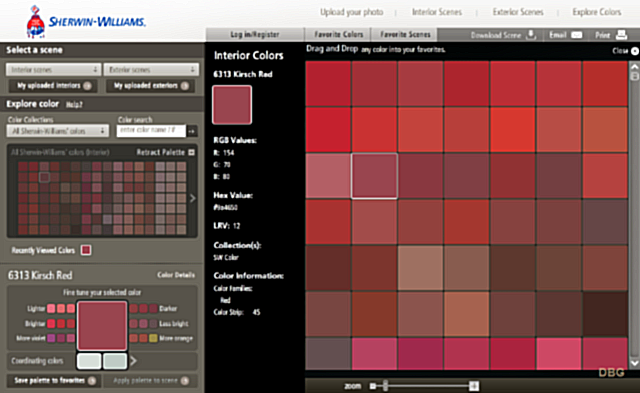The width and height of the screenshot is (640, 393).
Task: Click the color search go arrow button
Action: tap(191, 131)
